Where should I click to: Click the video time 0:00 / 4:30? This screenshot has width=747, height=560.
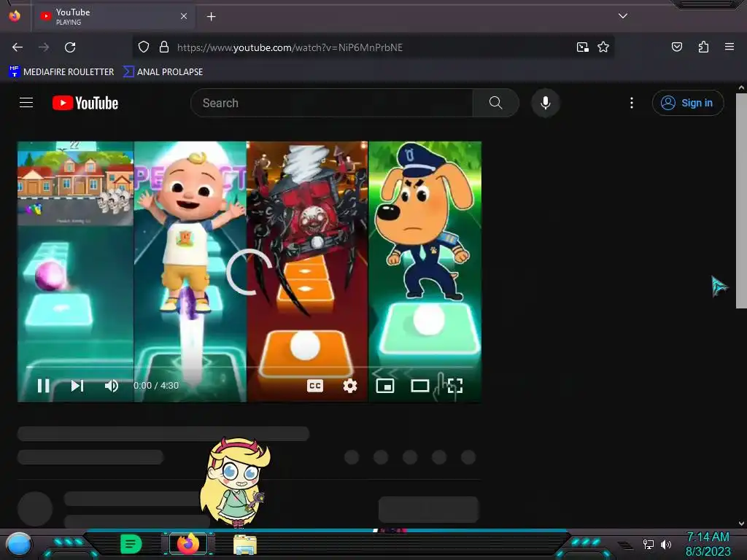(x=156, y=386)
